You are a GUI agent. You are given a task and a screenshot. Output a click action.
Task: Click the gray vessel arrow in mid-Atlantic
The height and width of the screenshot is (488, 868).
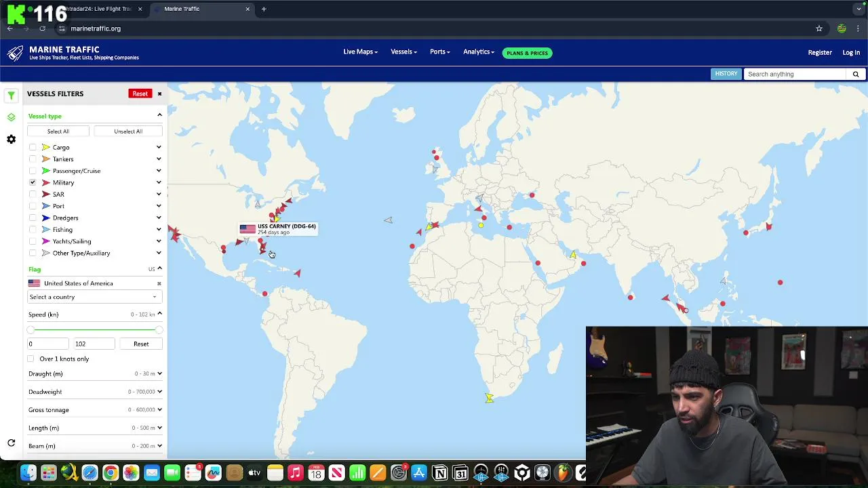(388, 220)
